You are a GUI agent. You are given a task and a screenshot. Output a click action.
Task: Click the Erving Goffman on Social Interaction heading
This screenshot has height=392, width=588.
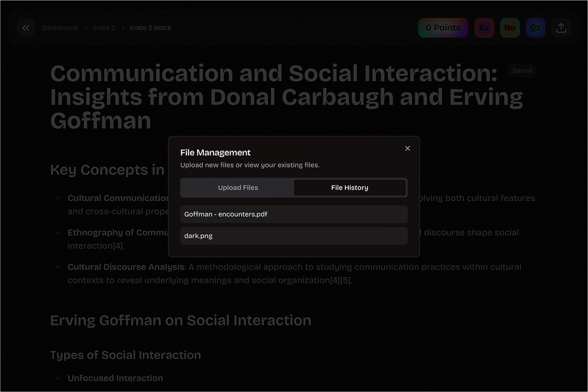click(x=181, y=320)
